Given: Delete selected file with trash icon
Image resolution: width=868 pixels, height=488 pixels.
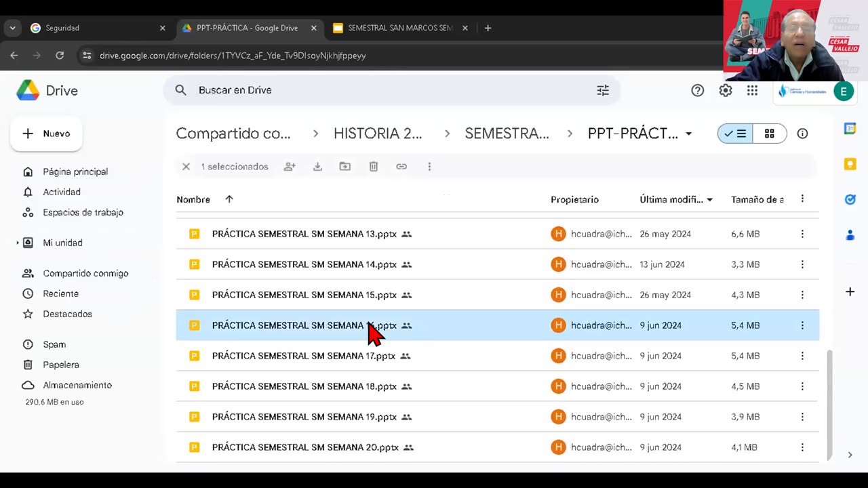Looking at the screenshot, I should point(374,166).
